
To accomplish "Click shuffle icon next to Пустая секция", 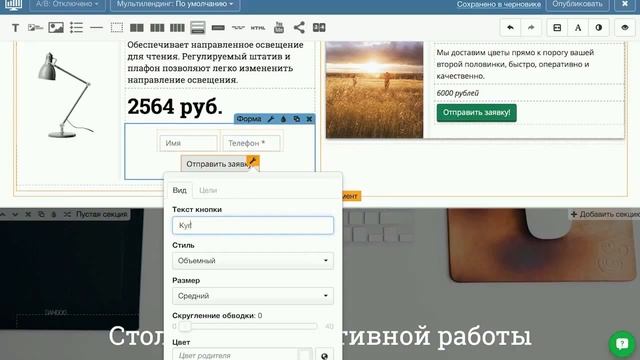I will coord(67,214).
